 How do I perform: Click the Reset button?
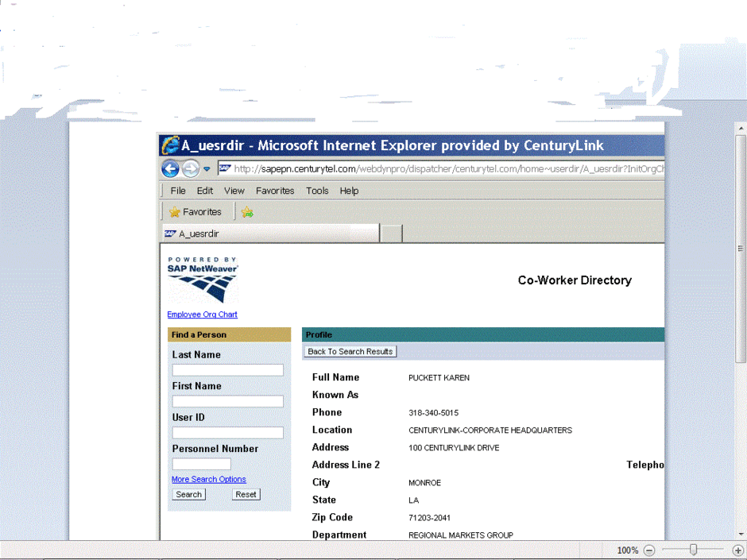click(246, 494)
